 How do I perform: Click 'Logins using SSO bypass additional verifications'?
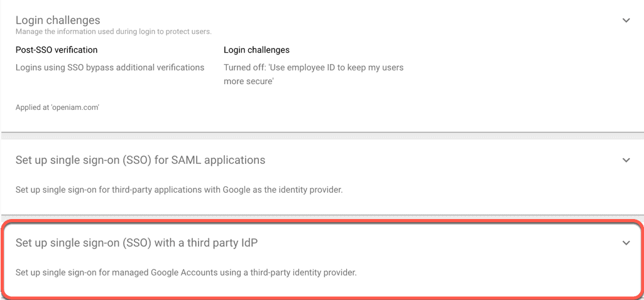click(x=110, y=67)
